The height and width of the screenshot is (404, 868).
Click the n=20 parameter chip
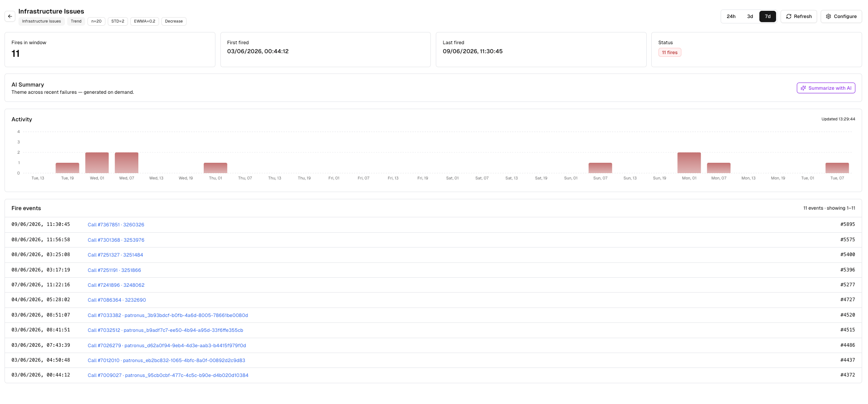coord(96,21)
